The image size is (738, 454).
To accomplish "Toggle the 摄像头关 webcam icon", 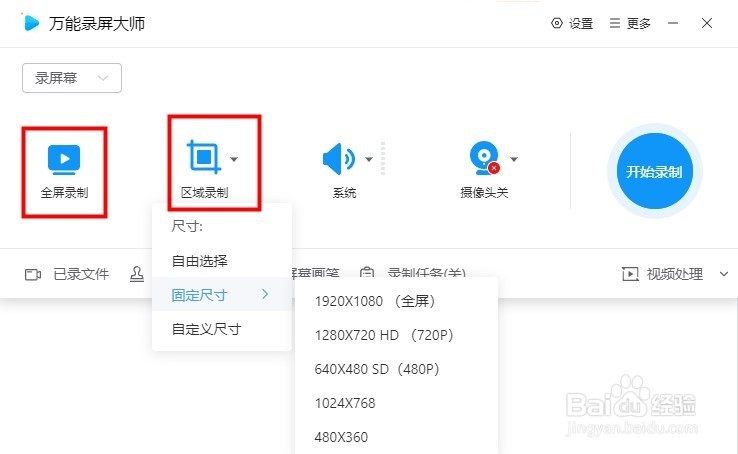I will pyautogui.click(x=484, y=158).
